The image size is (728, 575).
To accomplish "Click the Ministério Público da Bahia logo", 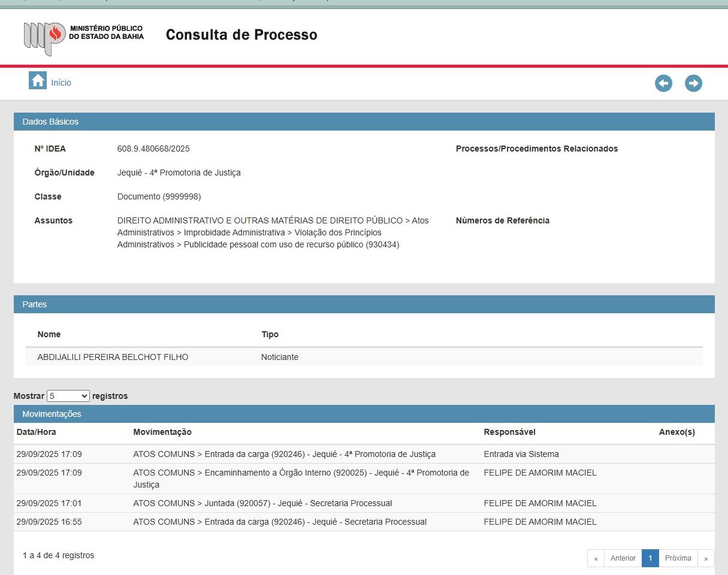I will coord(83,38).
